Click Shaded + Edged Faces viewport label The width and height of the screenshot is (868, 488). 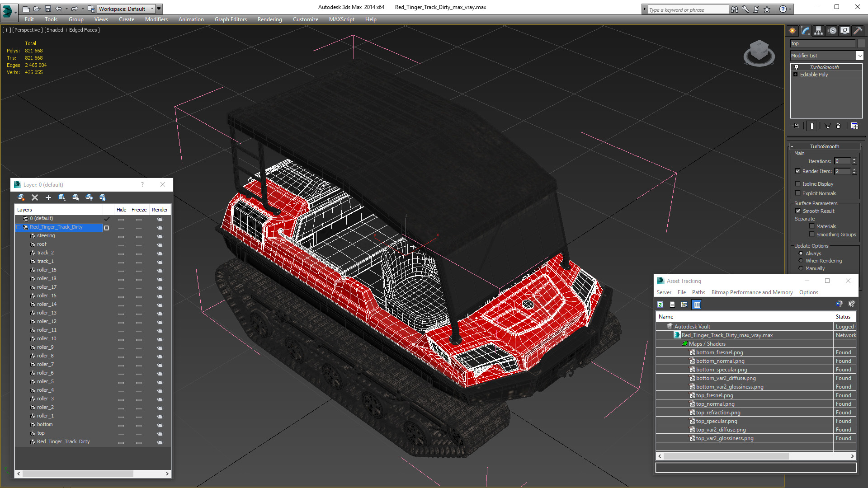[x=72, y=30]
